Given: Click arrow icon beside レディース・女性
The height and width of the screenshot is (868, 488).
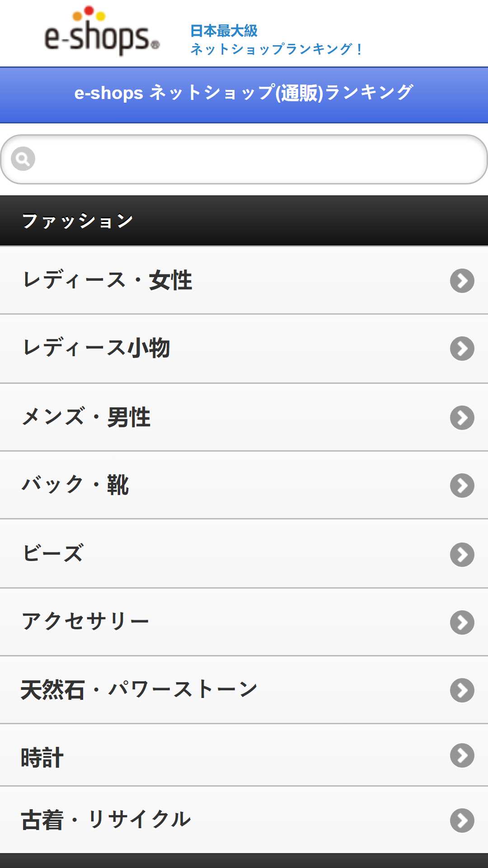Looking at the screenshot, I should tap(462, 281).
